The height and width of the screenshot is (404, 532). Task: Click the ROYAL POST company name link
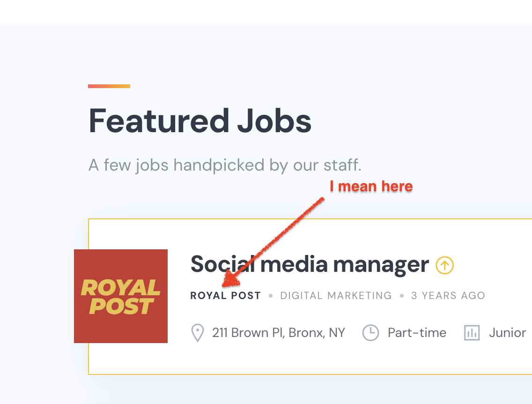click(226, 296)
